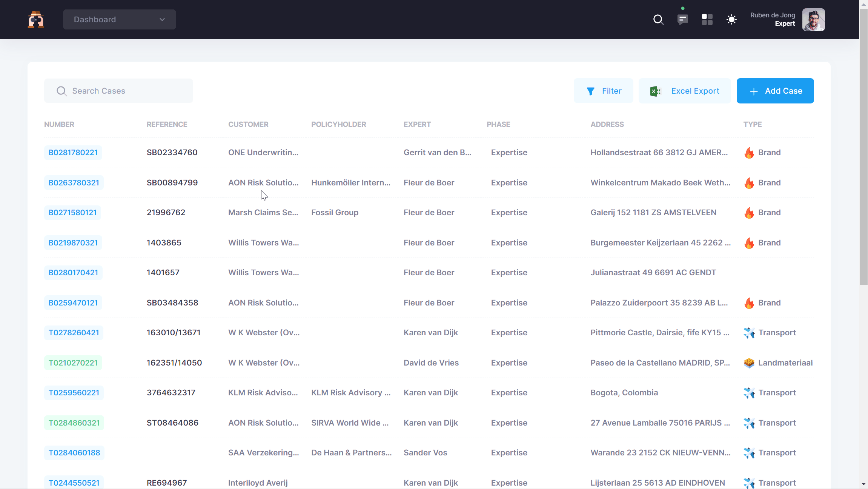
Task: Sort by the PHASE column header
Action: point(498,124)
